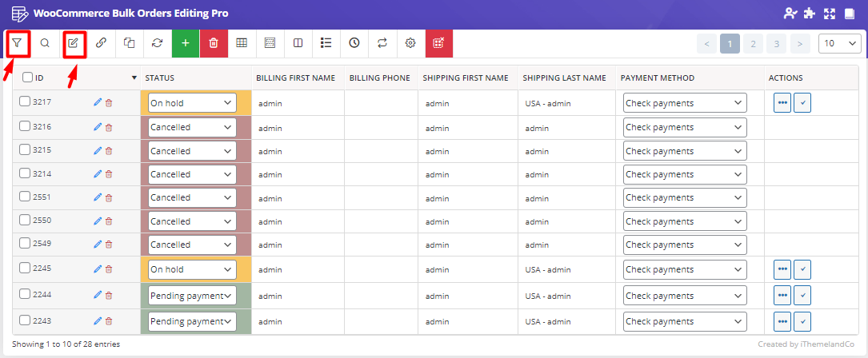The height and width of the screenshot is (358, 868).
Task: Click the empty billing phone cell for order 3216
Action: [x=382, y=128]
